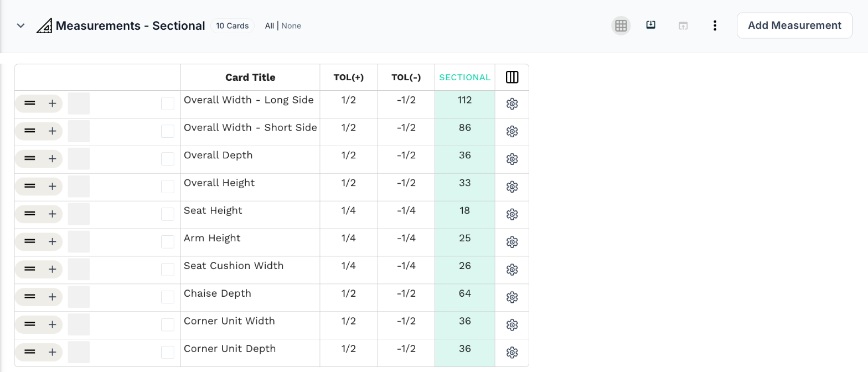
Task: Click the Card Title column header
Action: coord(250,77)
